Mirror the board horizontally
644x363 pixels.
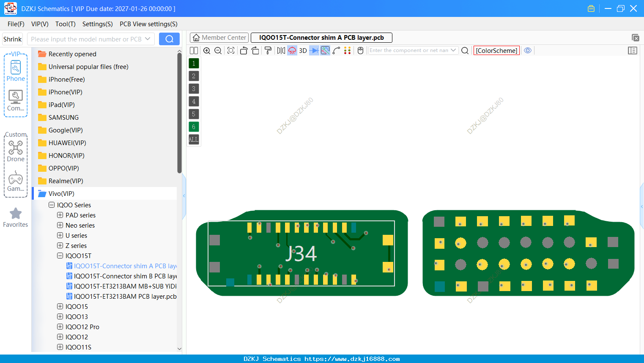point(281,50)
